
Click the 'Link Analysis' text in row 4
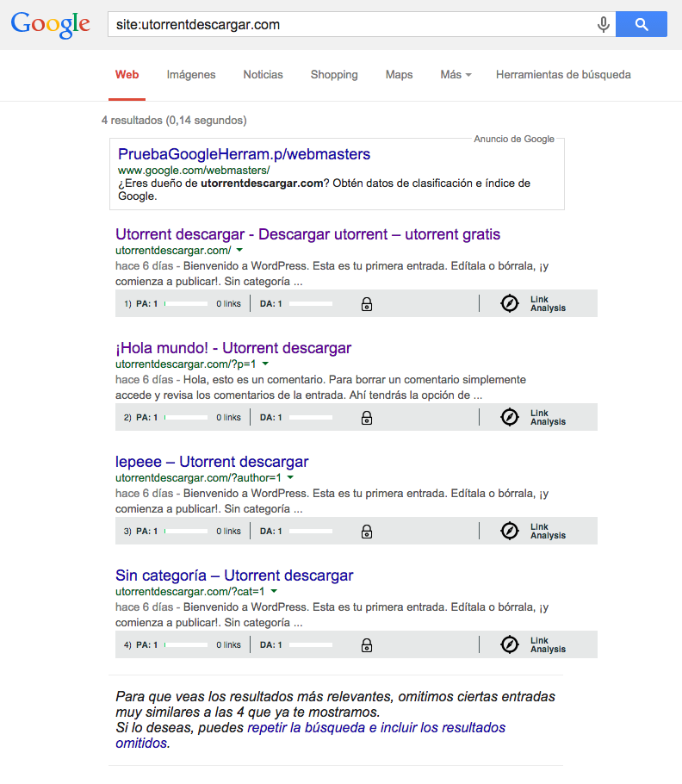coord(549,644)
